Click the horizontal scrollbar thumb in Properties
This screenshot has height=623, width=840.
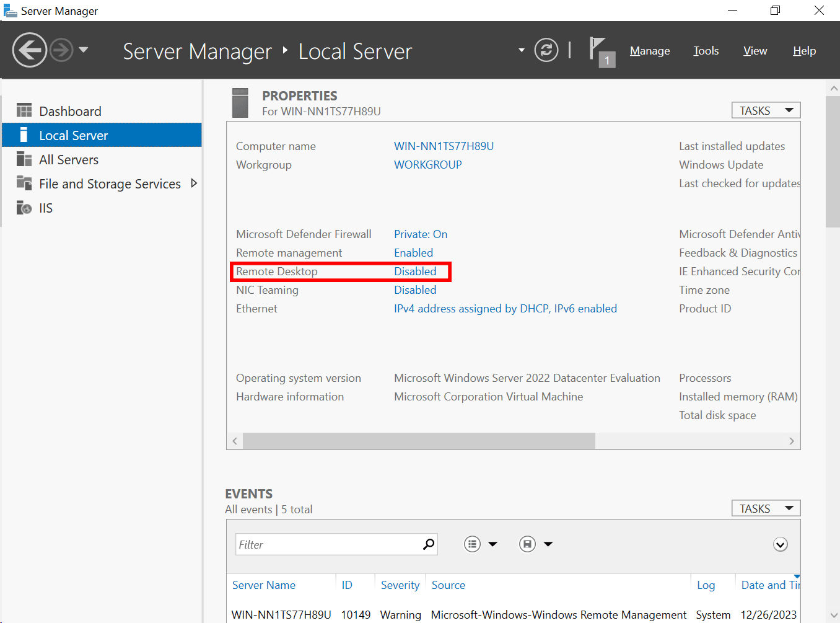pyautogui.click(x=419, y=441)
